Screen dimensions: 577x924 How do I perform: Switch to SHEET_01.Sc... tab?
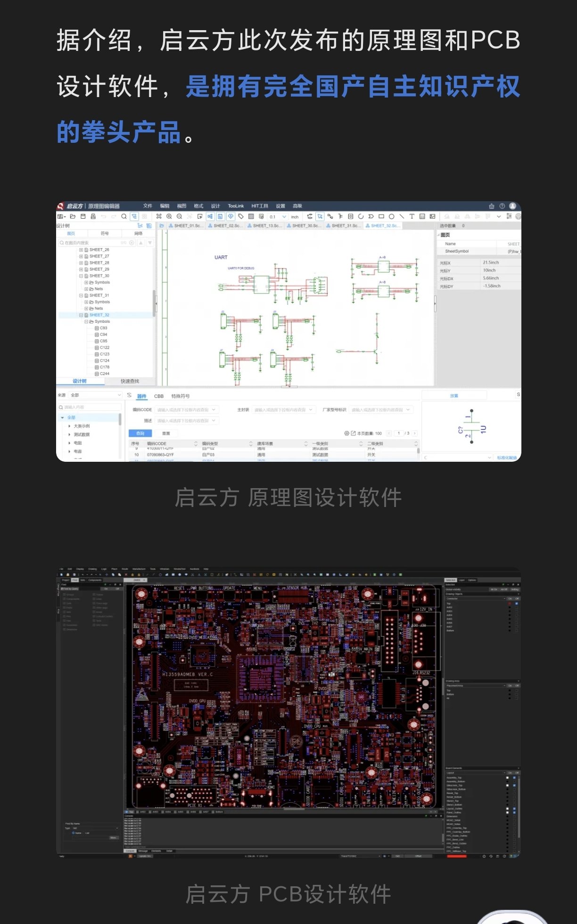(186, 226)
